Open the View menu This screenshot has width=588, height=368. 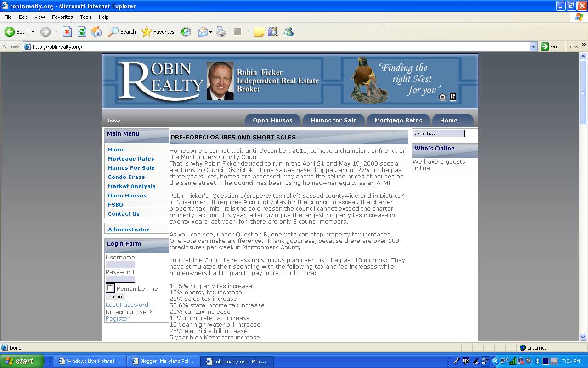(x=40, y=17)
